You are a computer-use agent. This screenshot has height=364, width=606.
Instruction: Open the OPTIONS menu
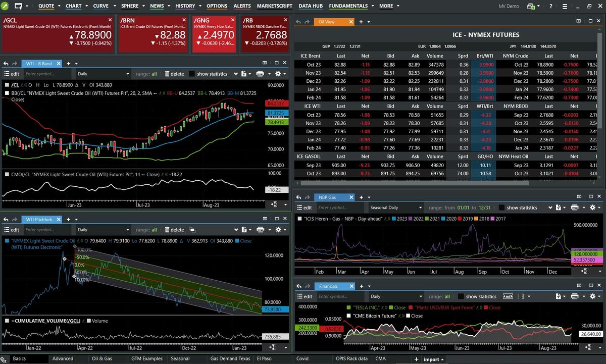click(x=217, y=6)
